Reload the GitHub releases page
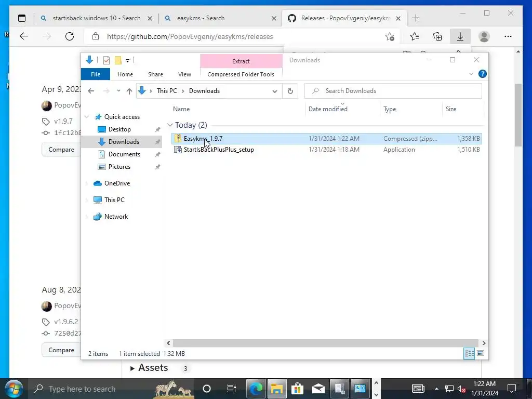 point(70,36)
